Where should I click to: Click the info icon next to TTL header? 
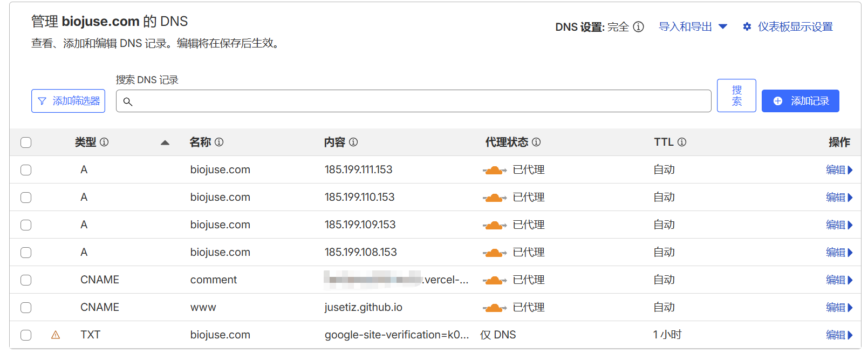[682, 142]
